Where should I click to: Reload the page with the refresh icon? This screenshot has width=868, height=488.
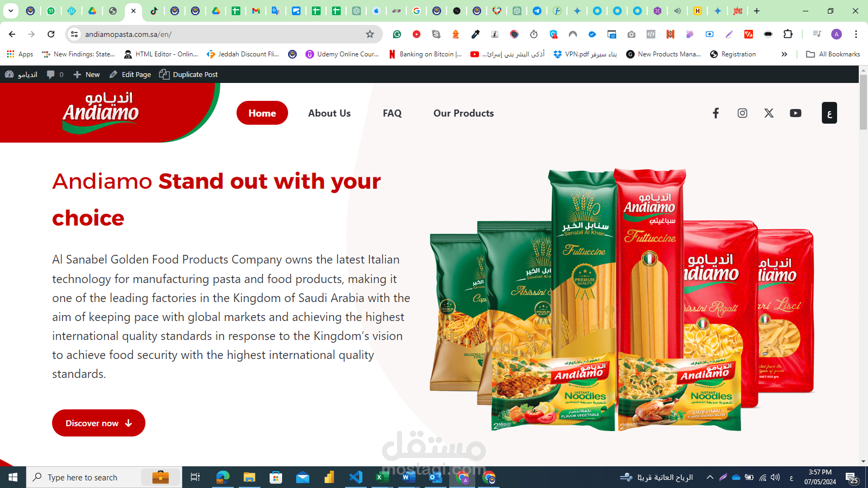point(51,34)
